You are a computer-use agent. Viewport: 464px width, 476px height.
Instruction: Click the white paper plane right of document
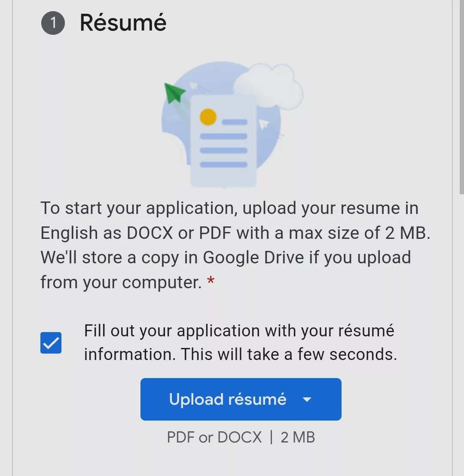[x=264, y=124]
